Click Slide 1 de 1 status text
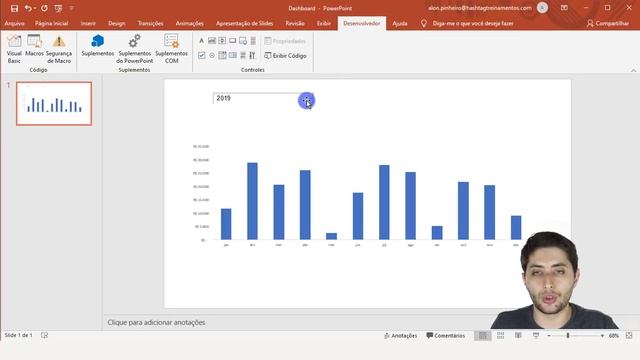Viewport: 640px width, 360px height. pyautogui.click(x=18, y=335)
